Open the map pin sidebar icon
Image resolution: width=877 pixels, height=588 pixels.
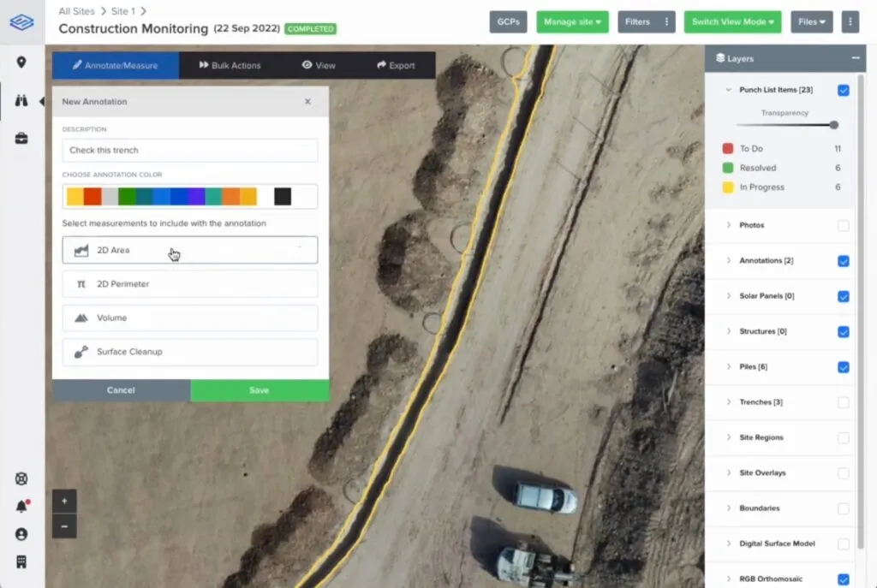point(21,62)
